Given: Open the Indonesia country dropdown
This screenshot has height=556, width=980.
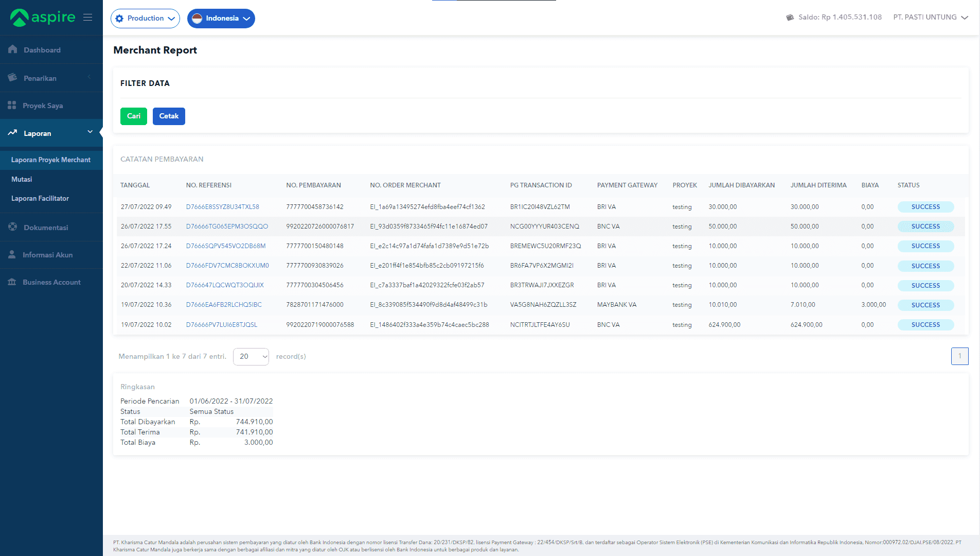Looking at the screenshot, I should point(221,19).
